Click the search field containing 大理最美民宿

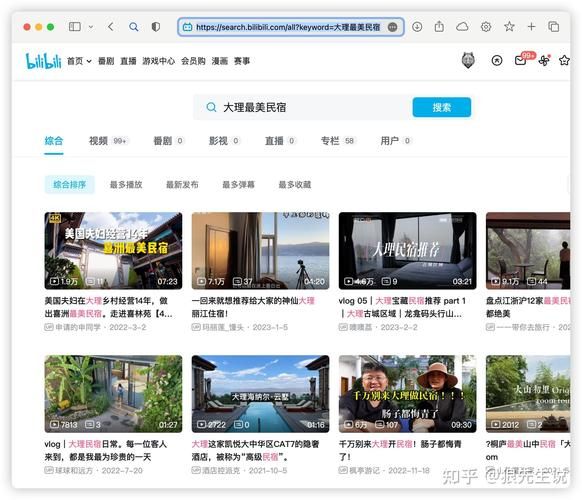(303, 108)
